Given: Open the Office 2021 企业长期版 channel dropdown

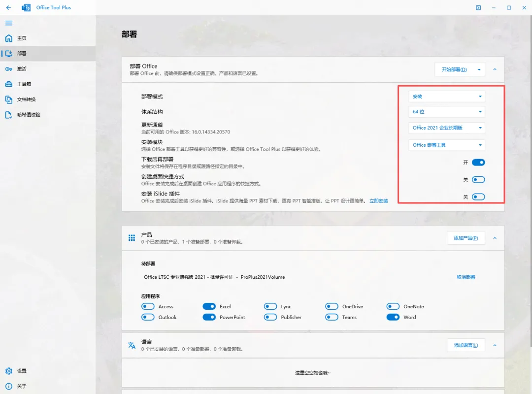Looking at the screenshot, I should click(446, 128).
